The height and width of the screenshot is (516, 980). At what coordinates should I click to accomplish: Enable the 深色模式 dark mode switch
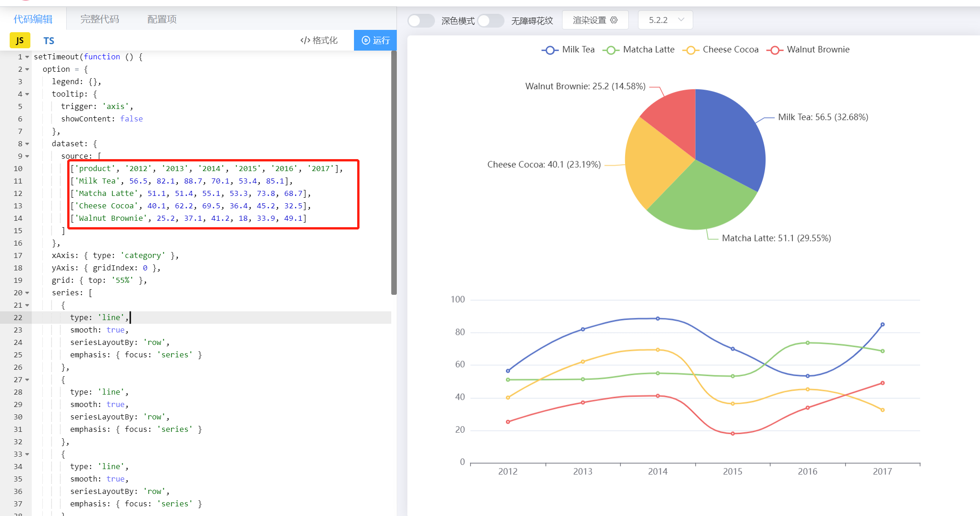click(x=421, y=20)
